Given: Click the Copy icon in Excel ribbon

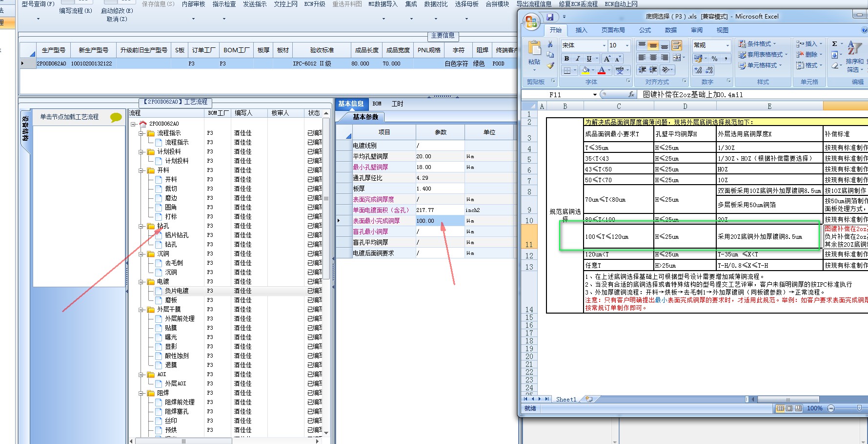Looking at the screenshot, I should tap(550, 55).
